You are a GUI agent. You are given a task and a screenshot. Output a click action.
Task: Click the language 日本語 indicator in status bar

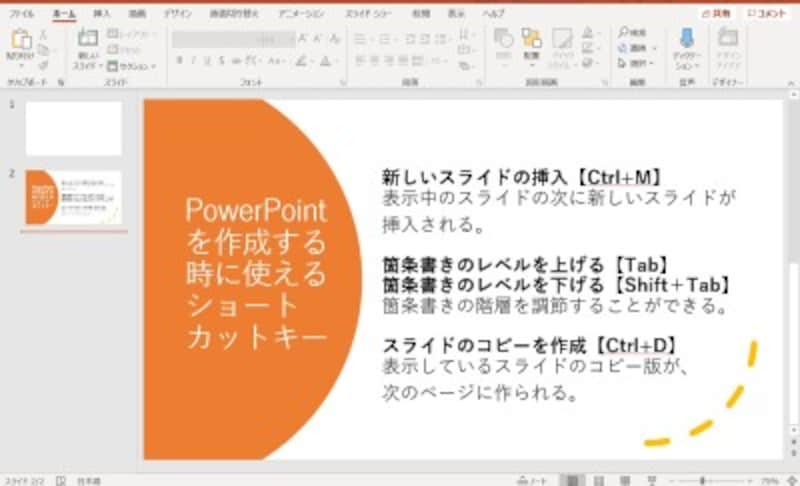pos(89,480)
